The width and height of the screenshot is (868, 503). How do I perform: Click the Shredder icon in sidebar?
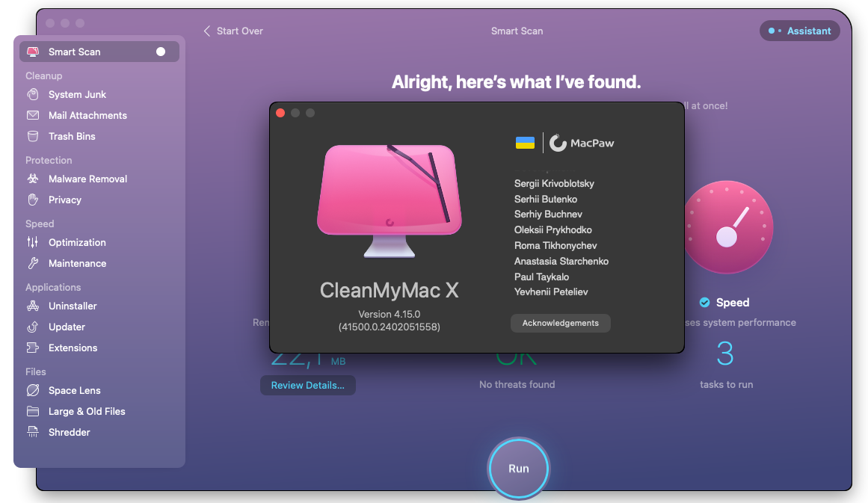click(x=33, y=433)
